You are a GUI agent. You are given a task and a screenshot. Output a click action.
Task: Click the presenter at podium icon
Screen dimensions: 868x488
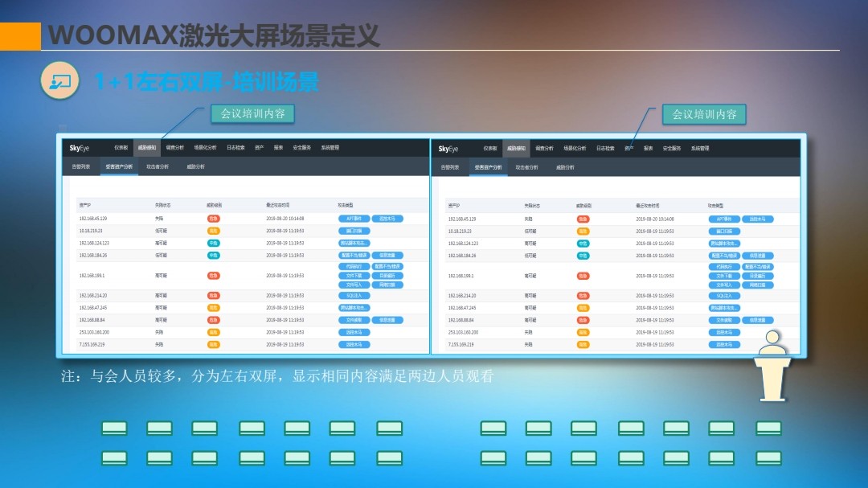click(x=773, y=366)
